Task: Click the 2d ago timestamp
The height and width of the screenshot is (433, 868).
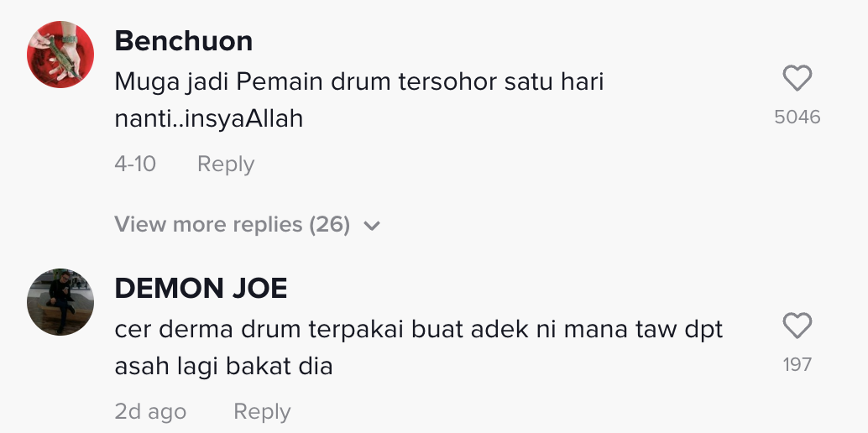Action: point(150,411)
